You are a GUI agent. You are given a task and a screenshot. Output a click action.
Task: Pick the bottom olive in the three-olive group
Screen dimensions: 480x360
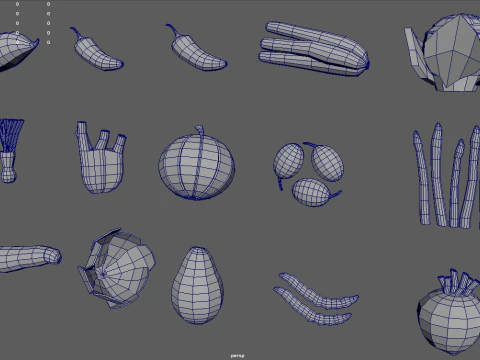(312, 193)
